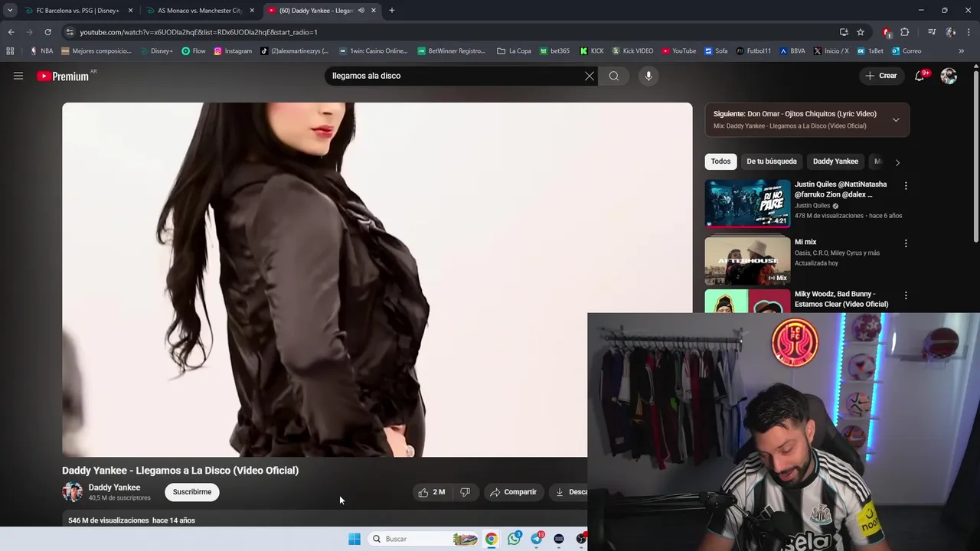Image resolution: width=980 pixels, height=551 pixels.
Task: Open a new browser tab
Action: pos(392,11)
